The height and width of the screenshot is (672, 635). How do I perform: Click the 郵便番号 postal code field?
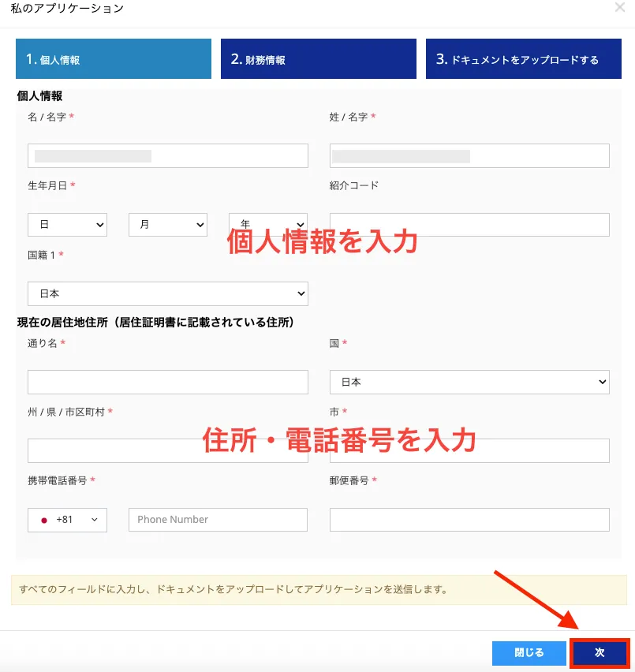tap(469, 519)
